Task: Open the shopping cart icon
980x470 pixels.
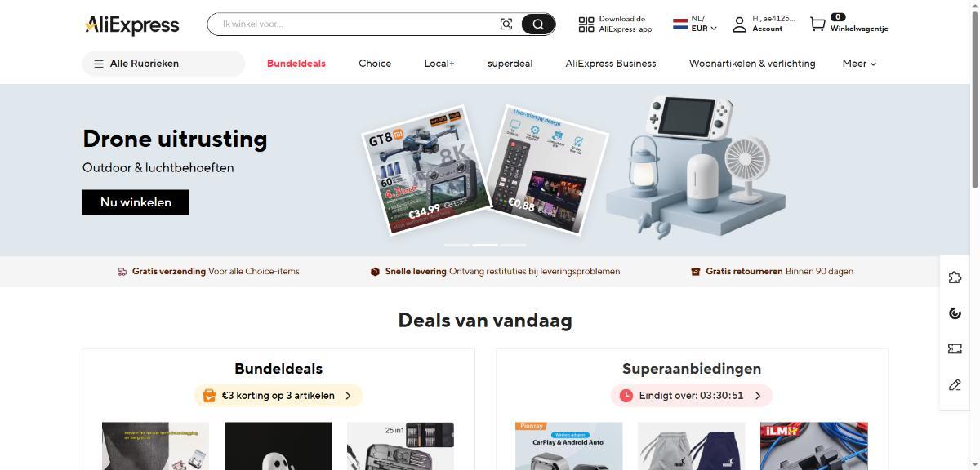Action: point(817,24)
